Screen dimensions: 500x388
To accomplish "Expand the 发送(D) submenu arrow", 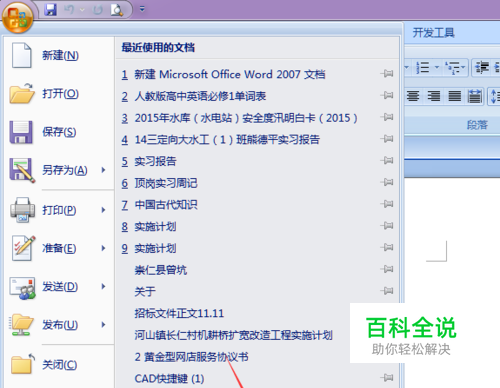I will (104, 287).
